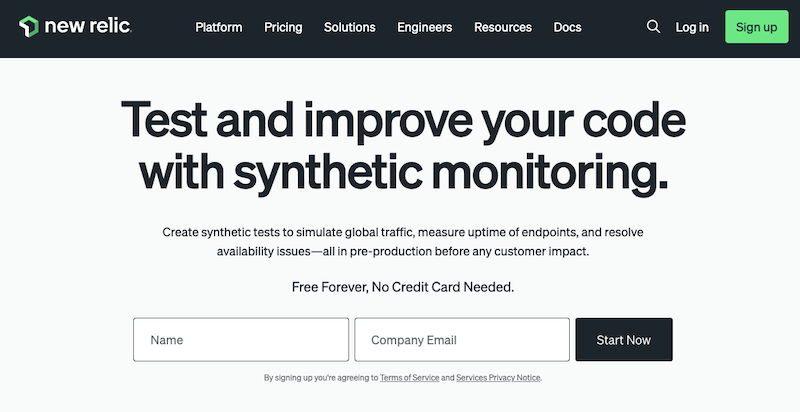Click the Create synthetic tests description paragraph
This screenshot has width=800, height=412.
point(403,242)
